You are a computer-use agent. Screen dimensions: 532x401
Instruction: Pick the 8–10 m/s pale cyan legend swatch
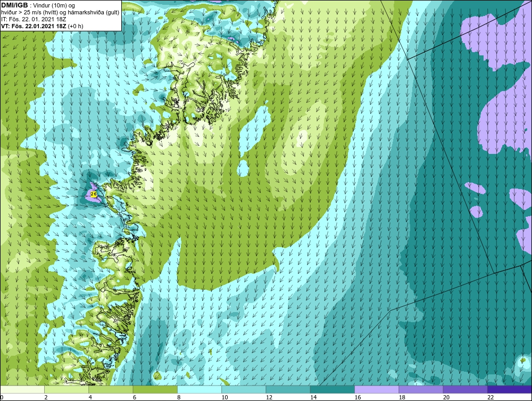[199, 389]
